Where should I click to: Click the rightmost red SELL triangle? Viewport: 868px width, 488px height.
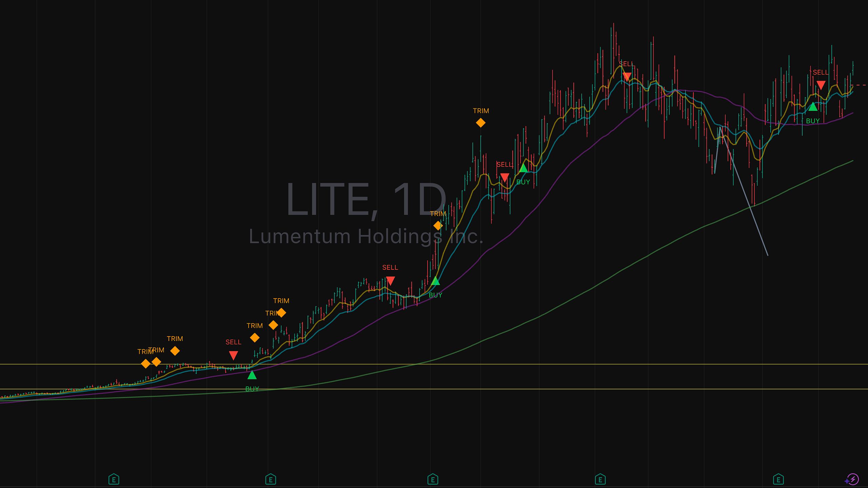tap(821, 85)
